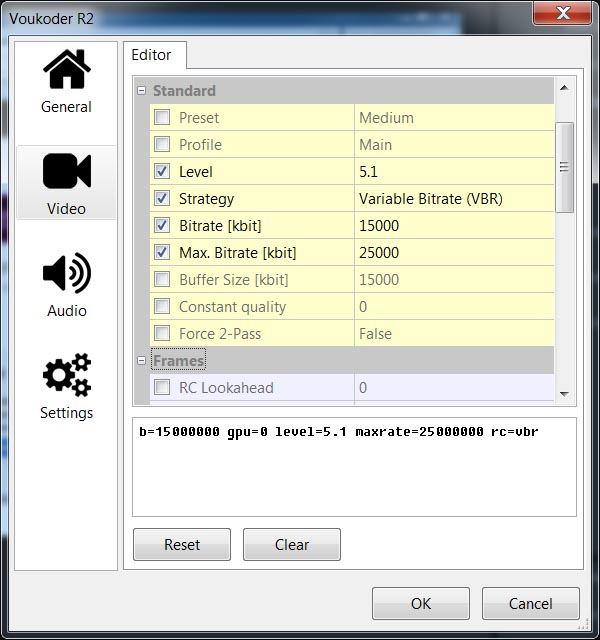Viewport: 600px width, 640px height.
Task: Select the Video camera icon
Action: 67,171
